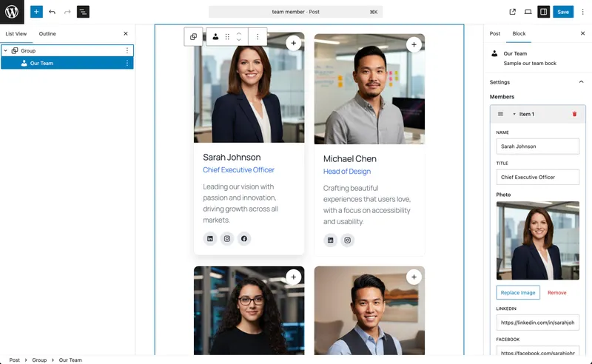Open options for Our Team block
Screen dimensions: 592x364
click(127, 63)
